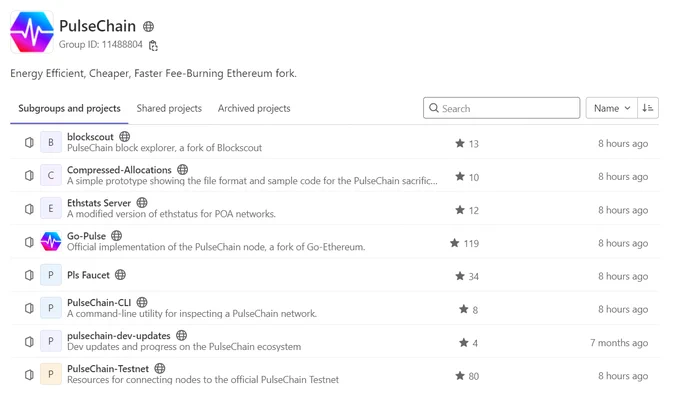The width and height of the screenshot is (680, 396).
Task: Open the Ethstats Server project link
Action: pyautogui.click(x=99, y=203)
